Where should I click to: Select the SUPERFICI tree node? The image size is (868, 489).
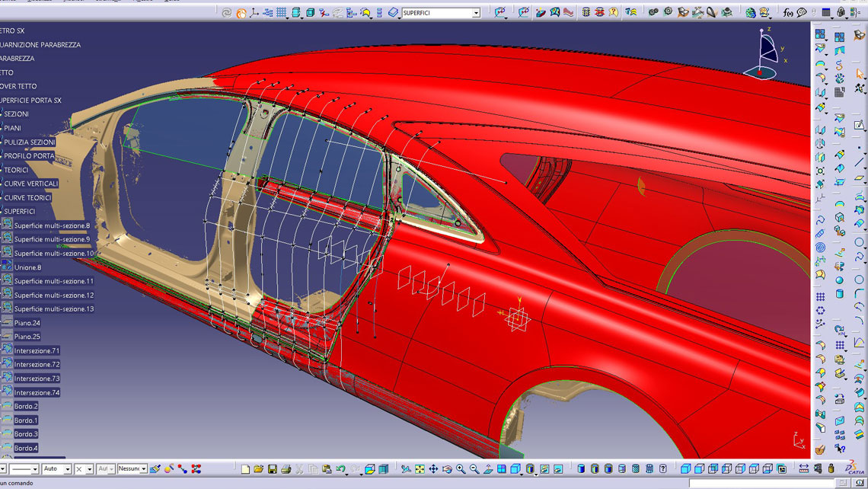[x=19, y=212]
